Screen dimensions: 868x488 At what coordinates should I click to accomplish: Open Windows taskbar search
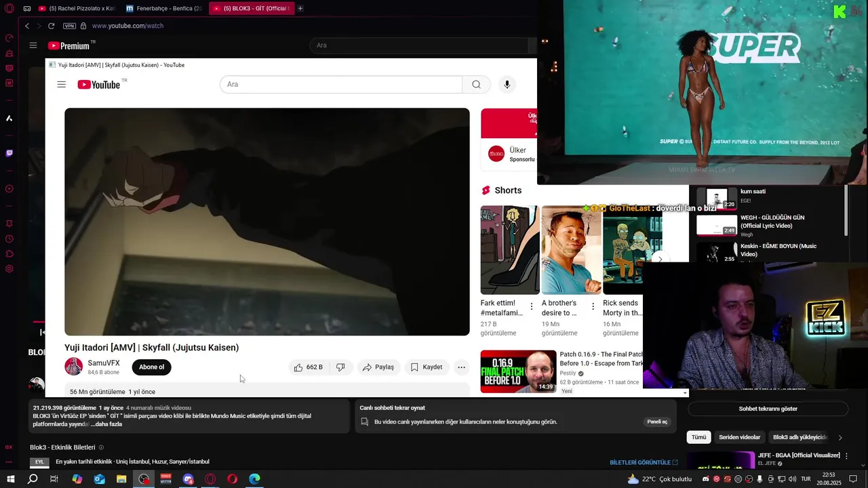33,479
